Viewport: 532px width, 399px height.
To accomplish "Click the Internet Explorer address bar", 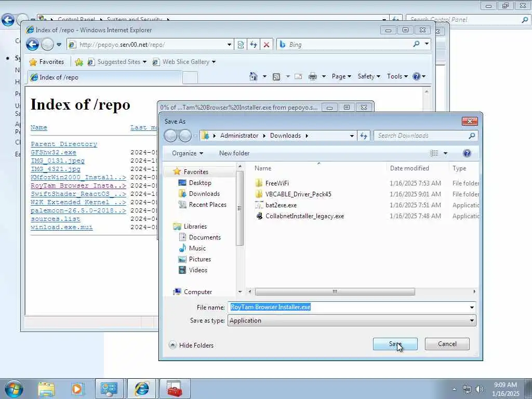I will point(150,45).
